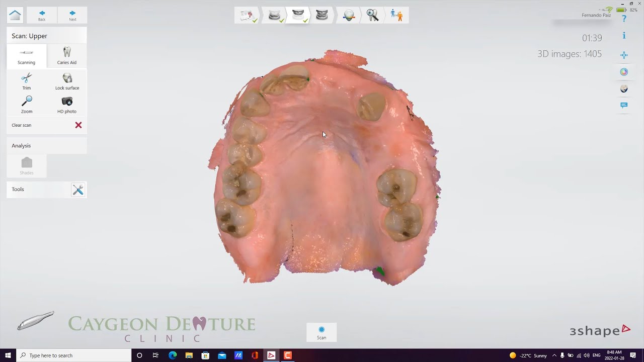Toggle the color display mode
The height and width of the screenshot is (362, 644).
[x=624, y=72]
